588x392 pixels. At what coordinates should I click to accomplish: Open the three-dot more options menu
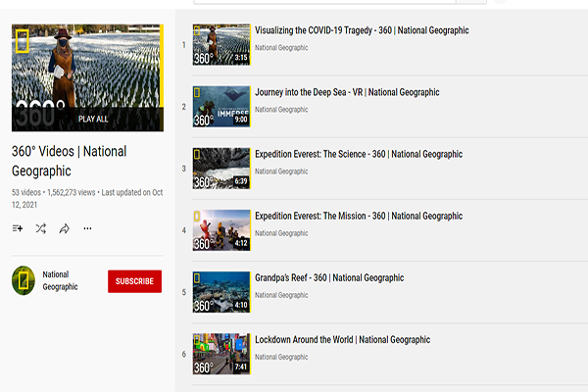(x=87, y=228)
